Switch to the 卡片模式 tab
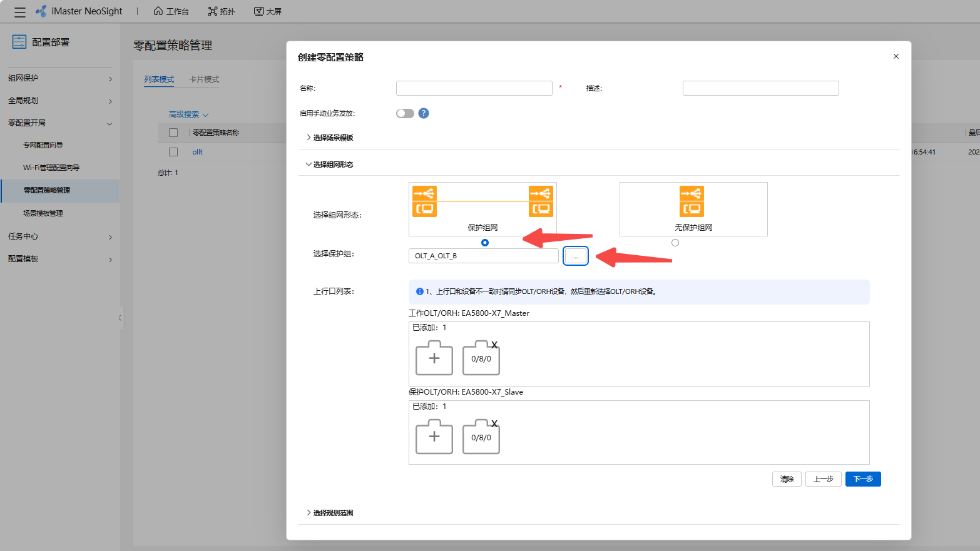This screenshot has height=551, width=980. (204, 79)
